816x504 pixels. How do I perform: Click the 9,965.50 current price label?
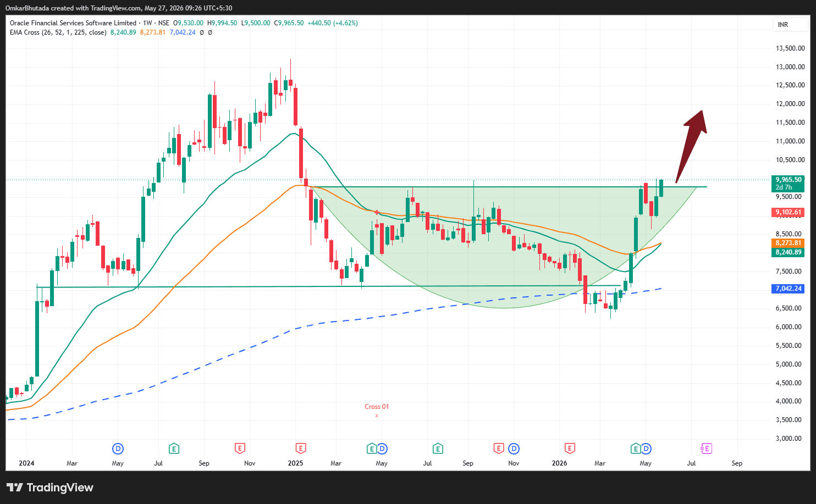coord(789,180)
